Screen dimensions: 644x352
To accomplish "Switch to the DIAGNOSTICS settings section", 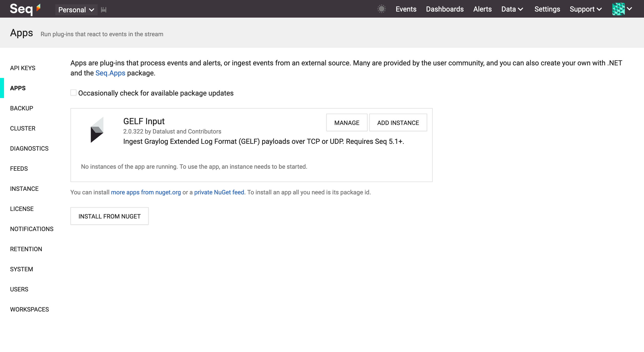I will pos(29,148).
